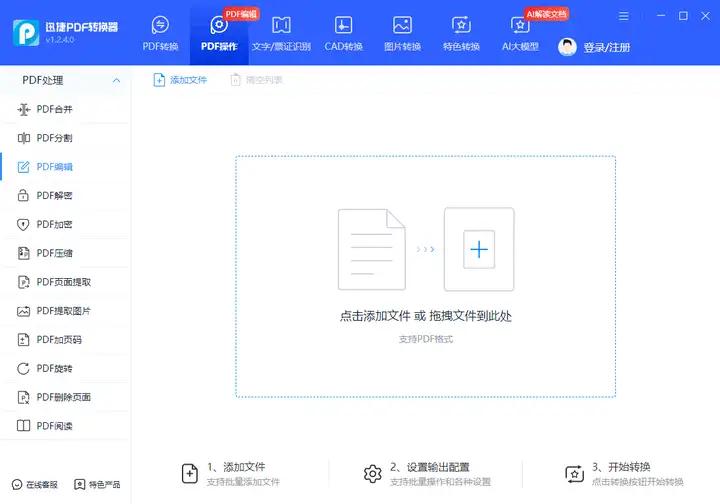Image resolution: width=720 pixels, height=504 pixels.
Task: Select PDF旋转 in the sidebar
Action: [x=65, y=368]
